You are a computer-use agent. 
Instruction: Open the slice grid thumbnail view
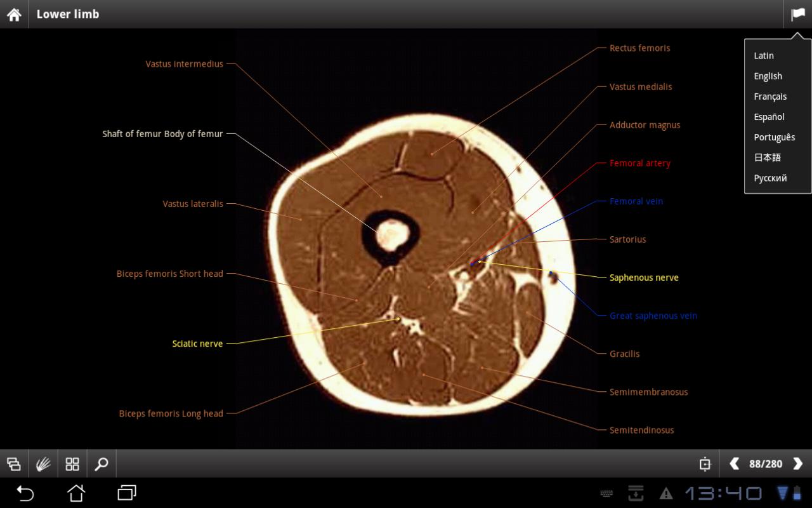click(x=72, y=464)
